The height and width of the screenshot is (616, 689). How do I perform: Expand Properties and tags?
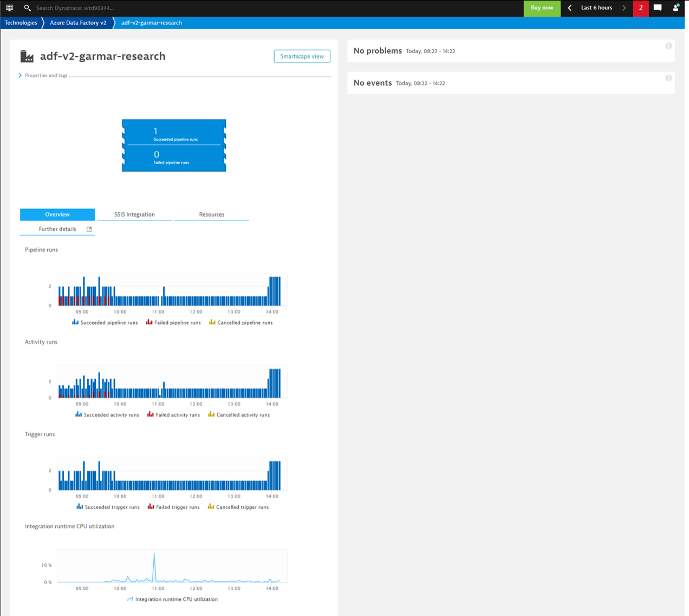43,75
